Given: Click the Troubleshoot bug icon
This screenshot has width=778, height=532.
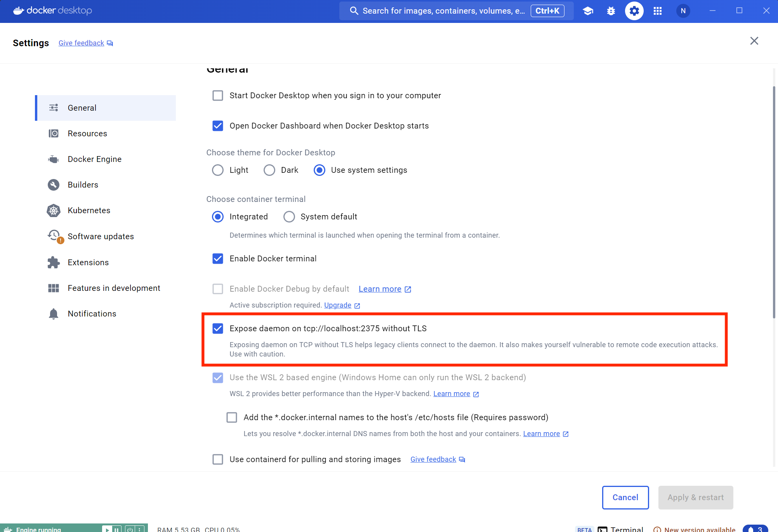Looking at the screenshot, I should click(611, 11).
